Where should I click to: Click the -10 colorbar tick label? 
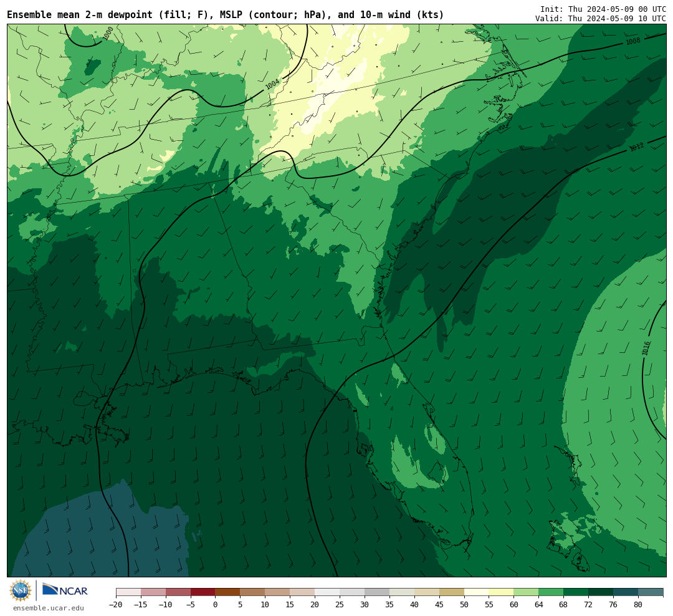click(166, 605)
